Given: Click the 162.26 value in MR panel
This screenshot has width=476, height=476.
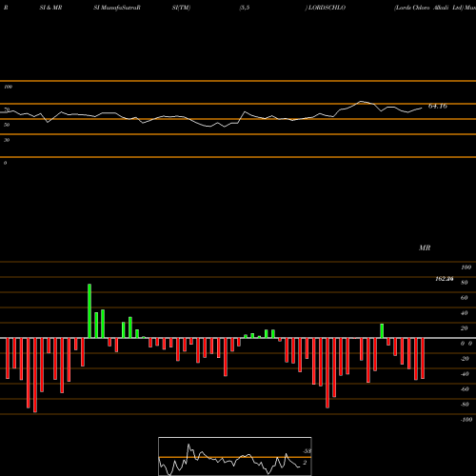Looking at the screenshot, I should click(445, 279).
